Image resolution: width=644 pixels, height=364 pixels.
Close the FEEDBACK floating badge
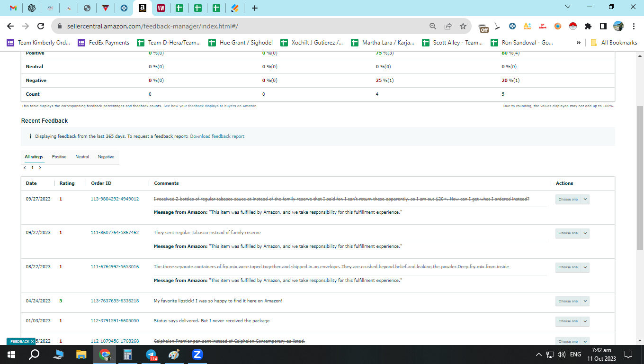pyautogui.click(x=32, y=341)
